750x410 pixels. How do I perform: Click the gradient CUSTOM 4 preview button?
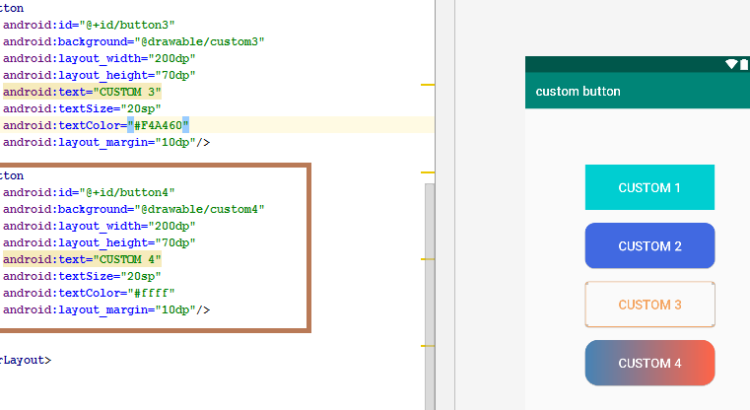pos(649,363)
